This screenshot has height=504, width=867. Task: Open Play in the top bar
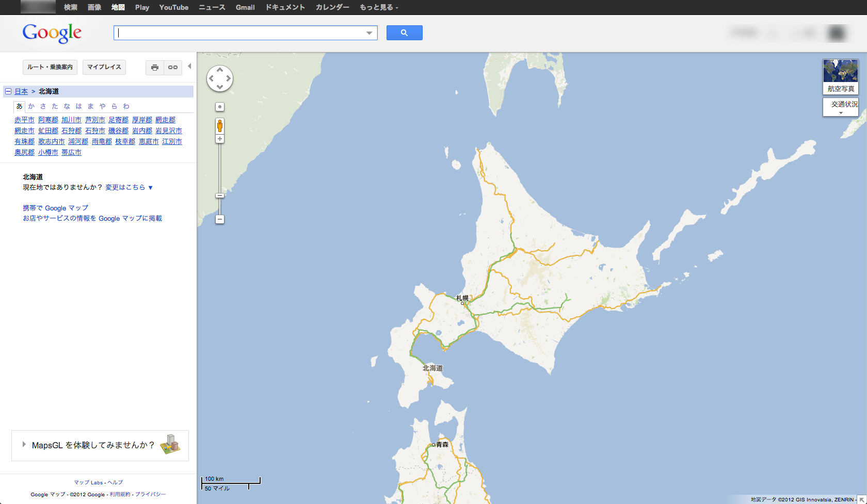pyautogui.click(x=142, y=7)
